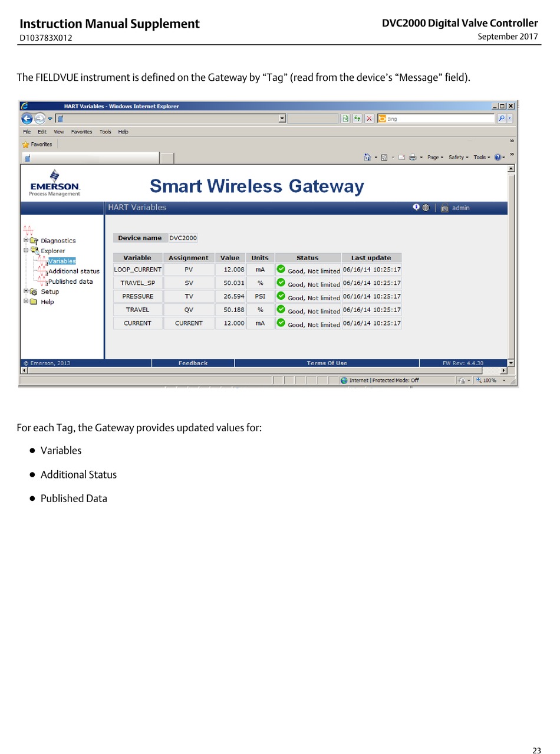Click the admin user icon in header
The width and height of the screenshot is (560, 754).
click(444, 208)
